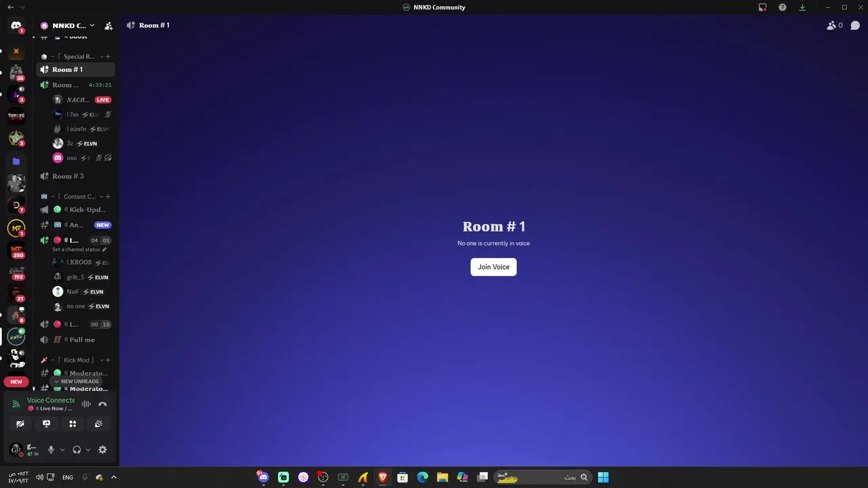Select voice user 3z

pyautogui.click(x=81, y=144)
